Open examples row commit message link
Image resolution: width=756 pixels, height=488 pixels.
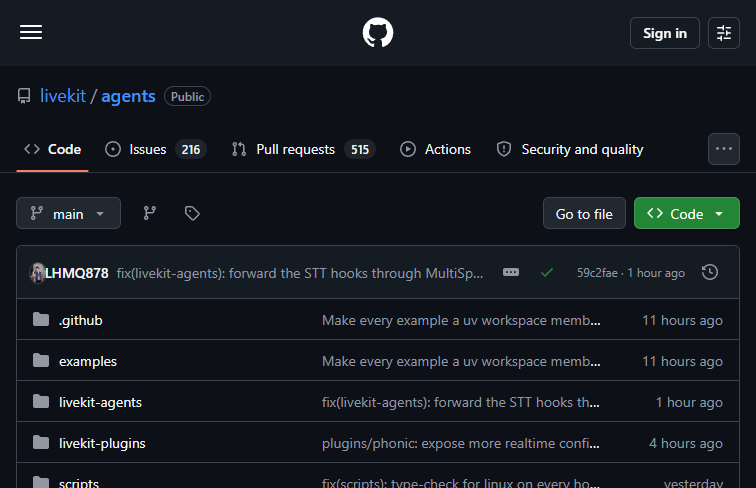(461, 361)
